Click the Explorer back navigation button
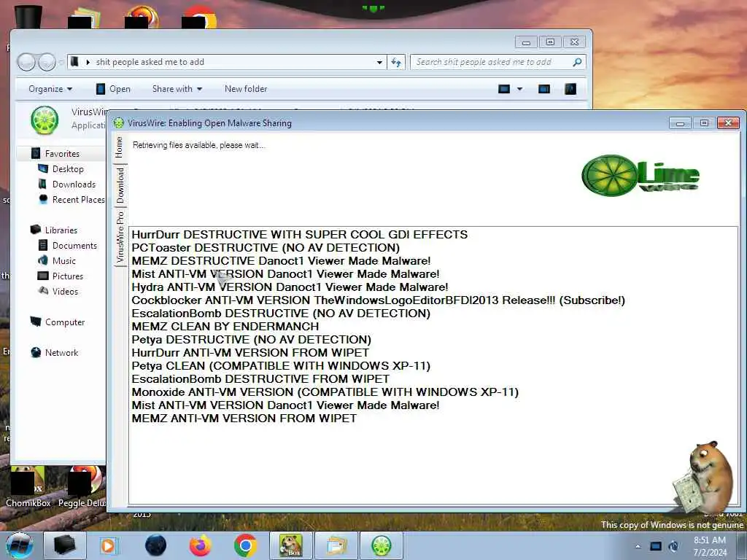The height and width of the screenshot is (560, 747). [26, 62]
